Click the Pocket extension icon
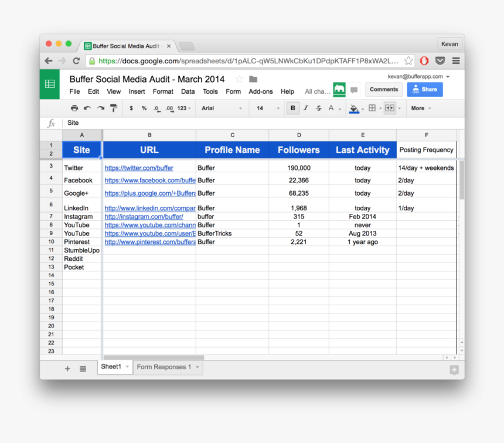 440,61
